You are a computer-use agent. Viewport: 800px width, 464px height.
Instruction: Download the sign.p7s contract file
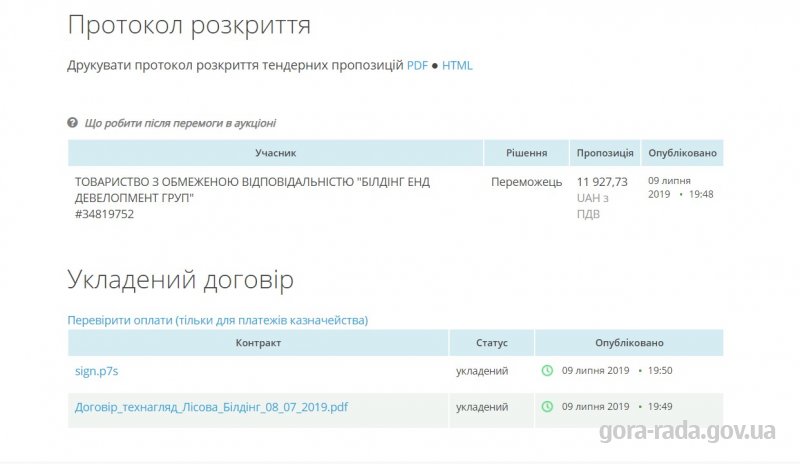click(96, 371)
